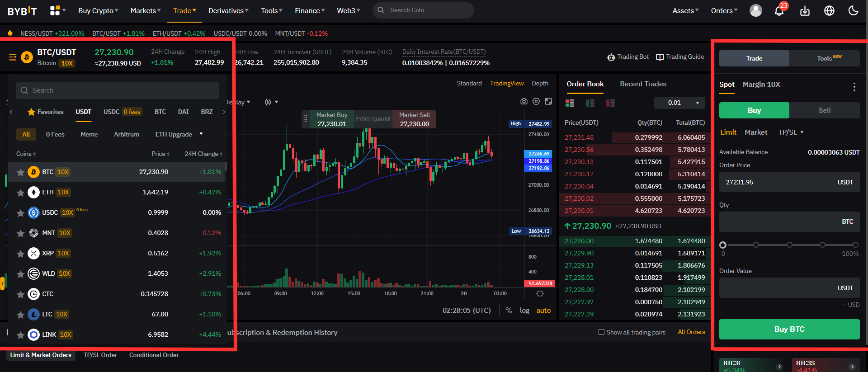The image size is (868, 372).
Task: Check Show all trading pairs
Action: (601, 332)
